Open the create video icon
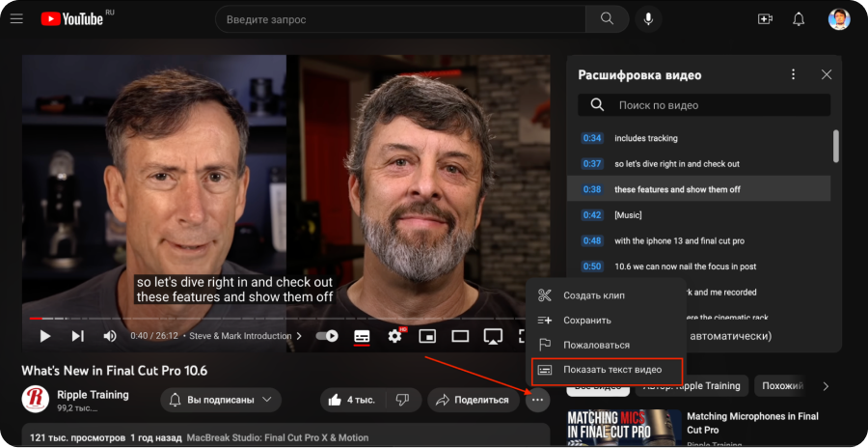 pyautogui.click(x=765, y=19)
